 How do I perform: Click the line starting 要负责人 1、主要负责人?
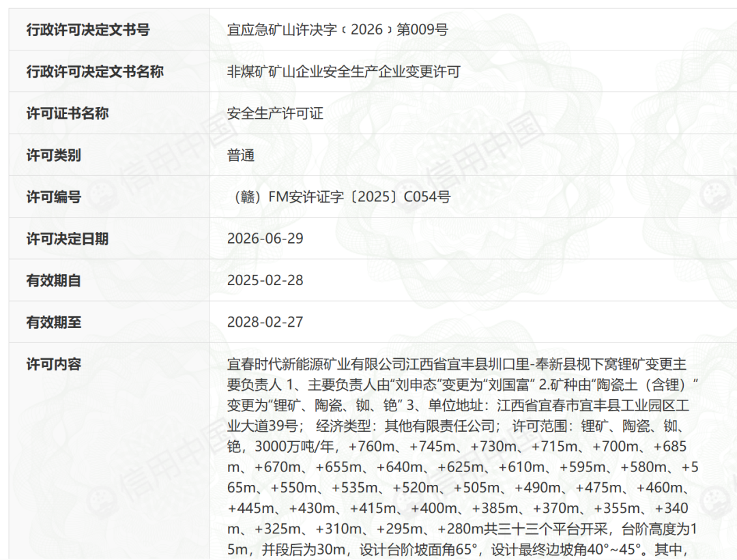pyautogui.click(x=463, y=385)
